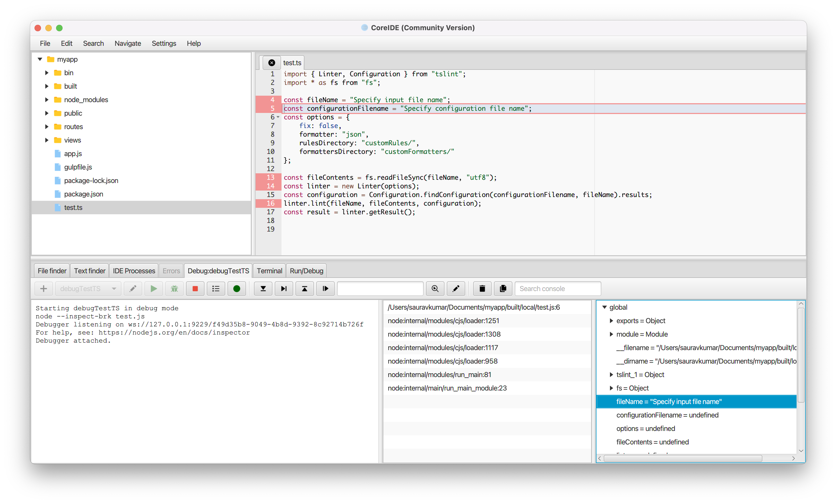Click the Search console field

click(558, 289)
